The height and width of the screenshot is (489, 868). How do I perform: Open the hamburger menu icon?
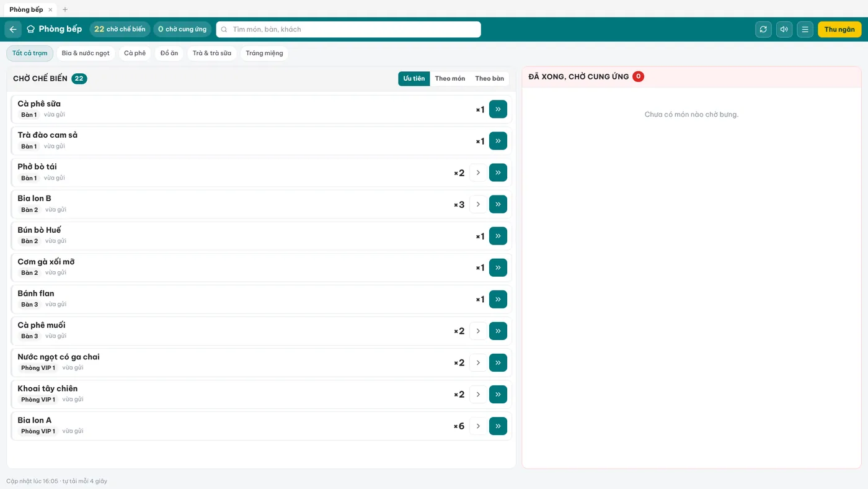coord(805,29)
